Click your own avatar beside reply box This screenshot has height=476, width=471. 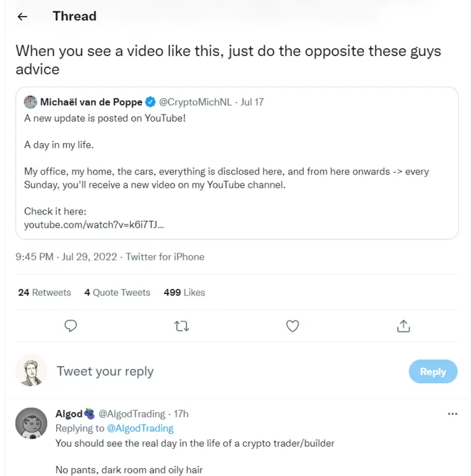[31, 371]
